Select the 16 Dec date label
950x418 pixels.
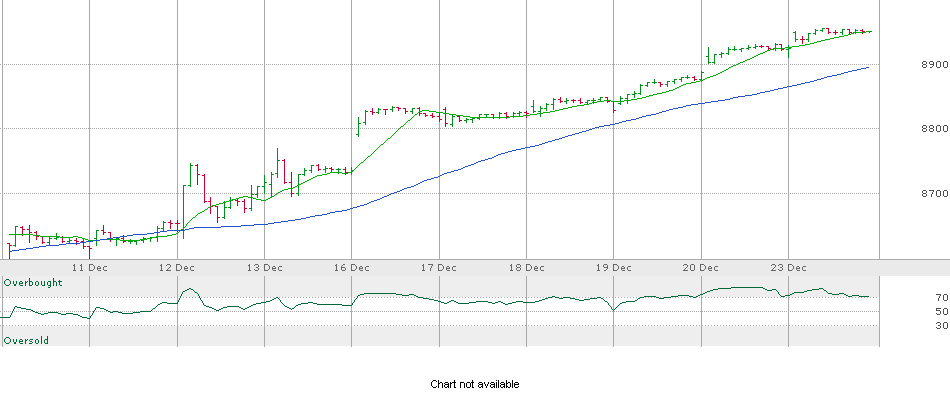tap(352, 267)
